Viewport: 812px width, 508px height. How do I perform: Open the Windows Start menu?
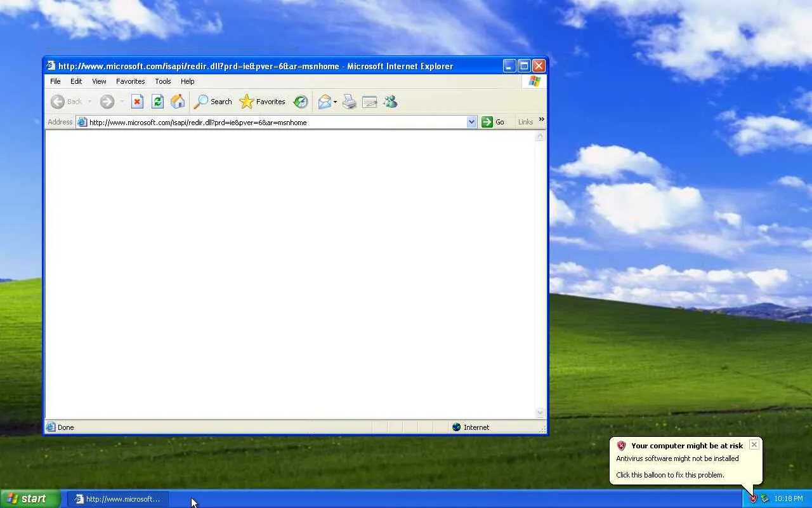click(30, 498)
